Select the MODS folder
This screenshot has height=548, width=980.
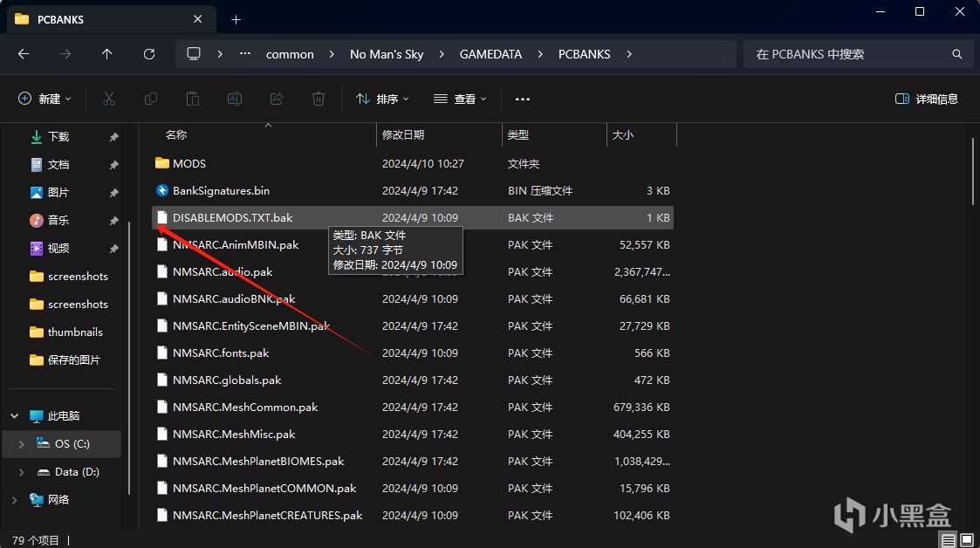[413, 164]
